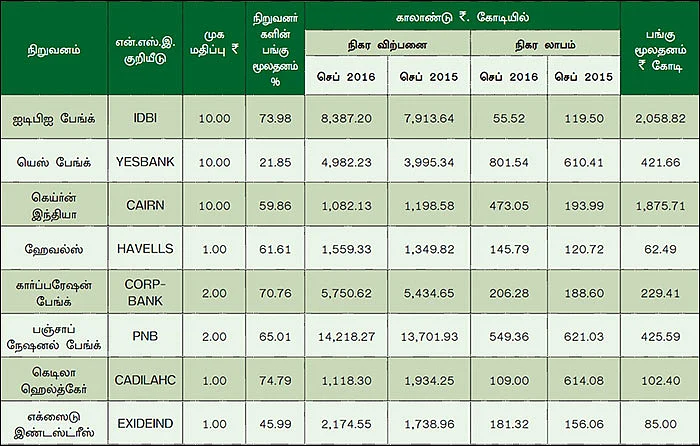The width and height of the screenshot is (700, 446).
Task: Click net profit value 549.36
Action: click(x=509, y=337)
